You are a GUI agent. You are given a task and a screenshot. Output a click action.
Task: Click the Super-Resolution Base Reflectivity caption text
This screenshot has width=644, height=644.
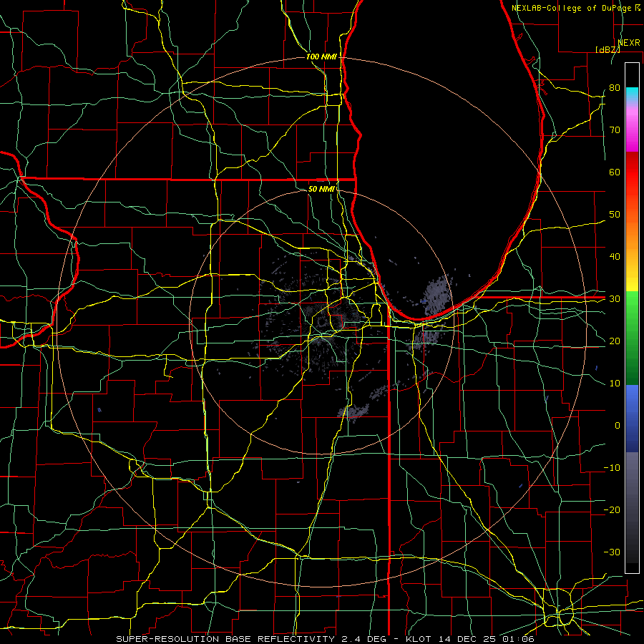325,639
